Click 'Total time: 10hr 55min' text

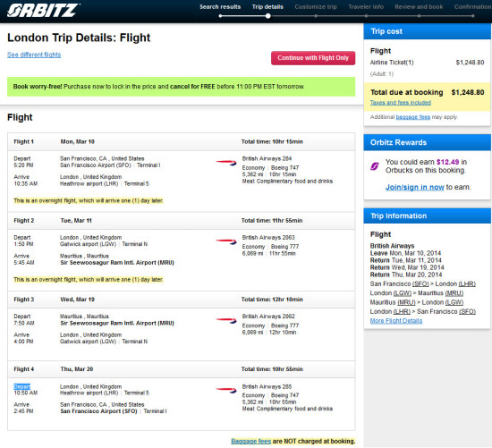pyautogui.click(x=272, y=369)
